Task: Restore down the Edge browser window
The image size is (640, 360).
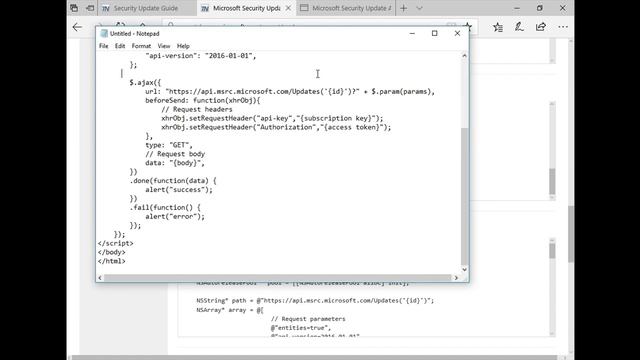Action: [540, 8]
